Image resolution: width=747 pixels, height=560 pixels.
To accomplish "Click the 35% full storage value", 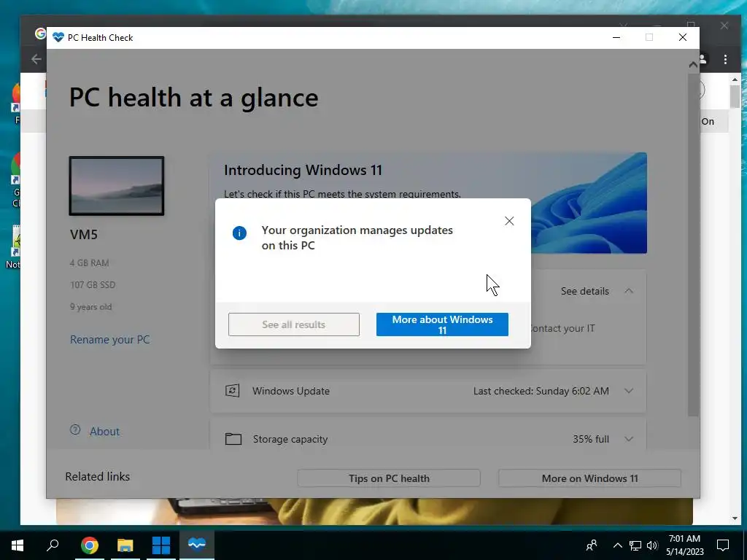I will coord(591,439).
